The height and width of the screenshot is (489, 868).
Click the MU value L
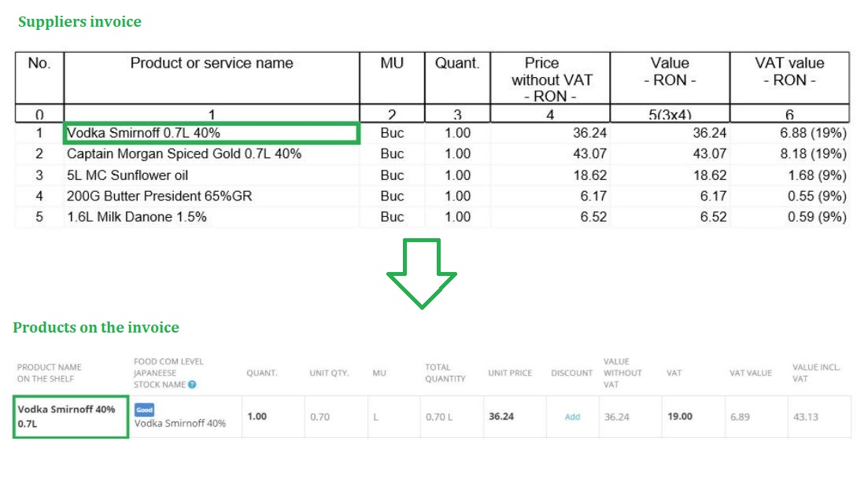[x=376, y=417]
